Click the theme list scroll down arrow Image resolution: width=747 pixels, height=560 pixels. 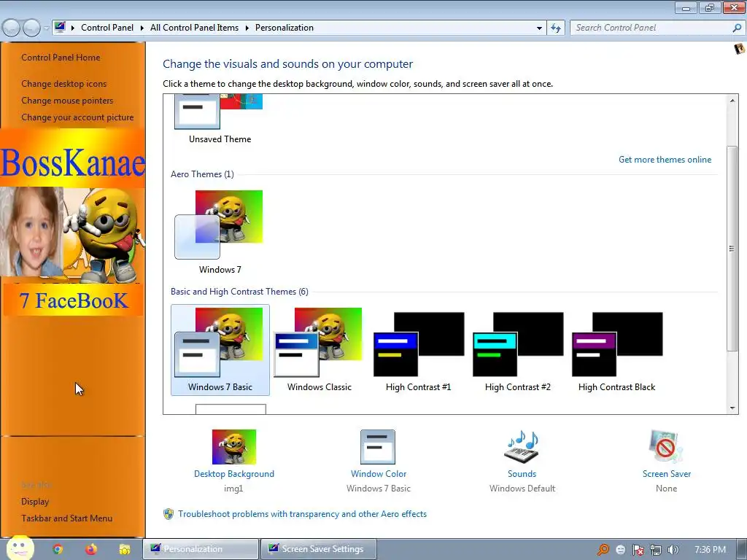click(732, 408)
